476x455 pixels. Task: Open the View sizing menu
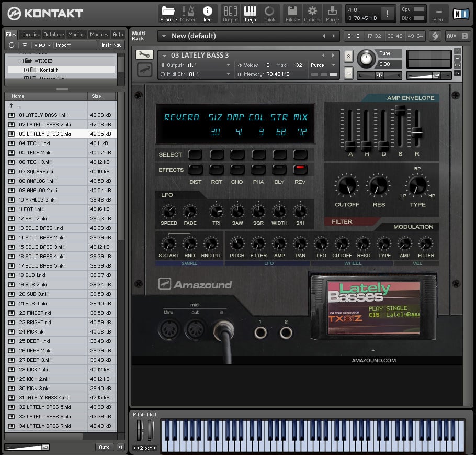tap(439, 14)
